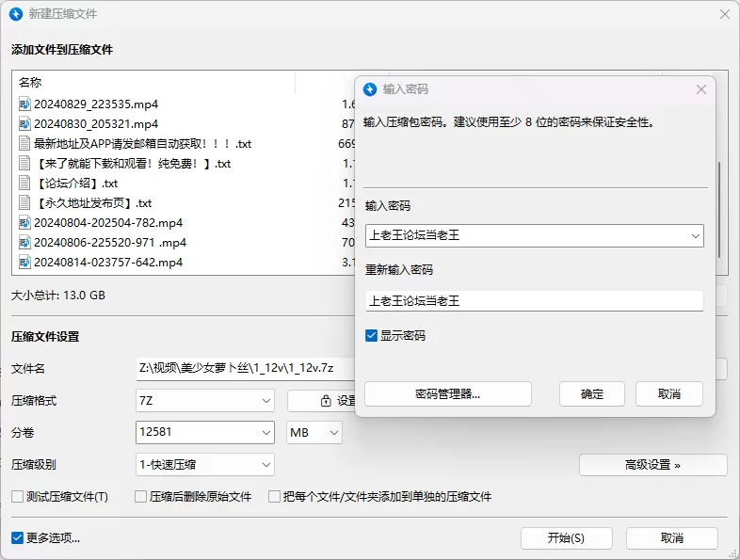Click the file icon for 20240804-202504-782.mp4
Image resolution: width=740 pixels, height=560 pixels.
click(x=24, y=223)
